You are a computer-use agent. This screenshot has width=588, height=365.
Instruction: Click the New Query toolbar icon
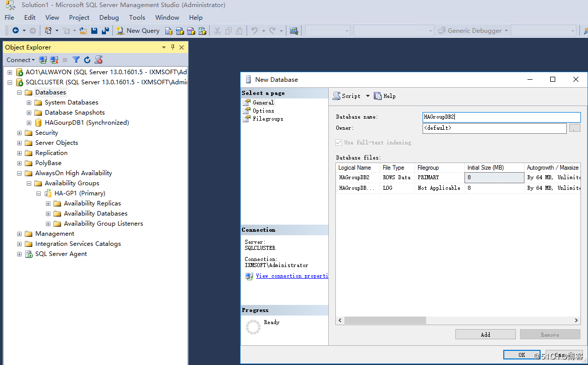coord(138,30)
